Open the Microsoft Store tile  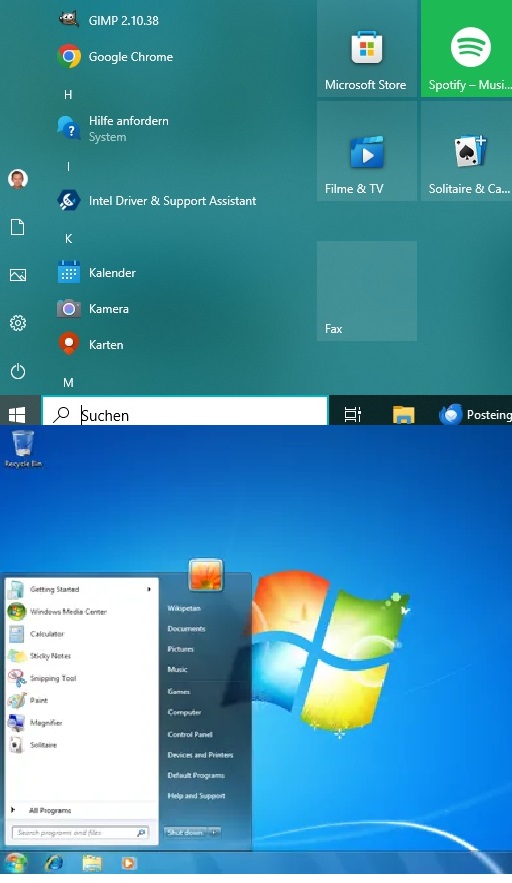367,48
